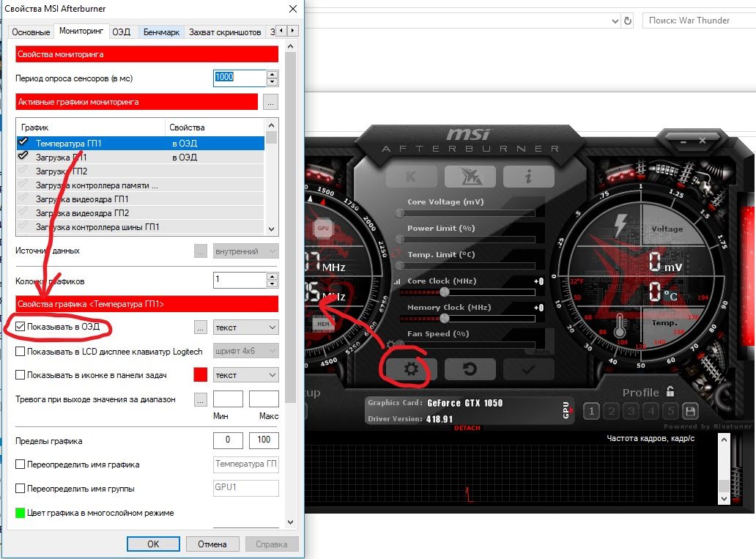Image resolution: width=756 pixels, height=559 pixels.
Task: Open the information i button
Action: (529, 177)
